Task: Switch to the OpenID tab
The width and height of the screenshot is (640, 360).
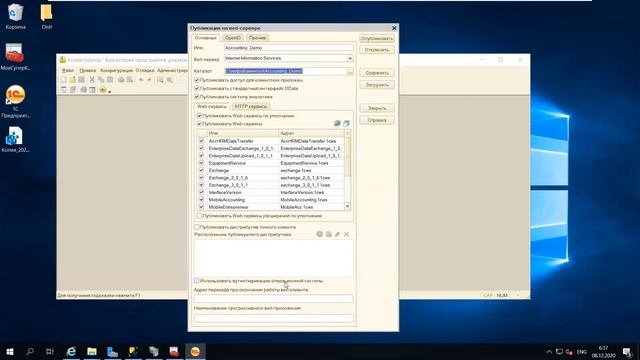Action: pos(233,38)
